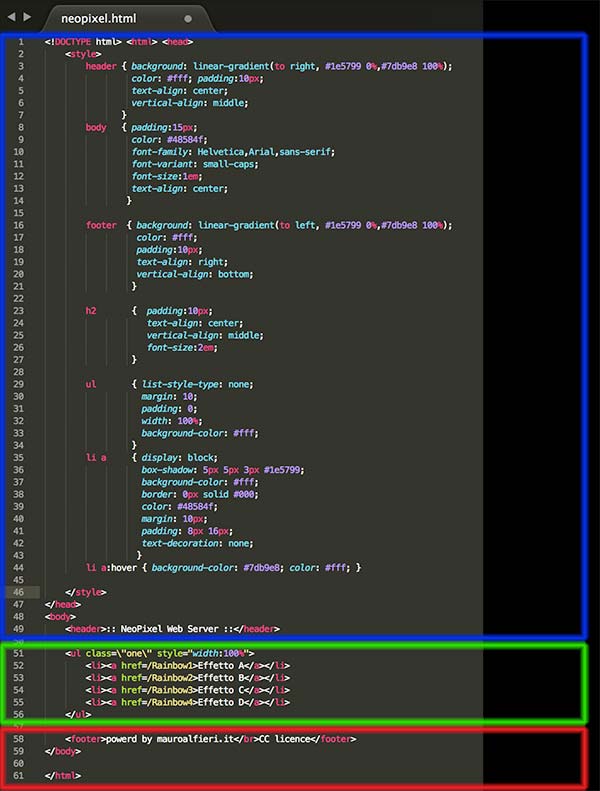The width and height of the screenshot is (600, 791).
Task: Click the 'font-variant: small-caps;' line
Action: [195, 164]
